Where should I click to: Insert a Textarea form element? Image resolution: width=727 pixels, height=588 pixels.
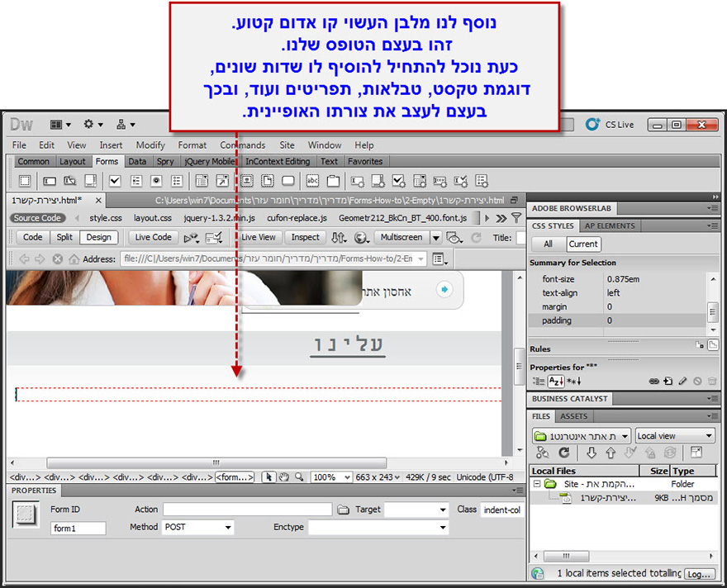[x=90, y=181]
